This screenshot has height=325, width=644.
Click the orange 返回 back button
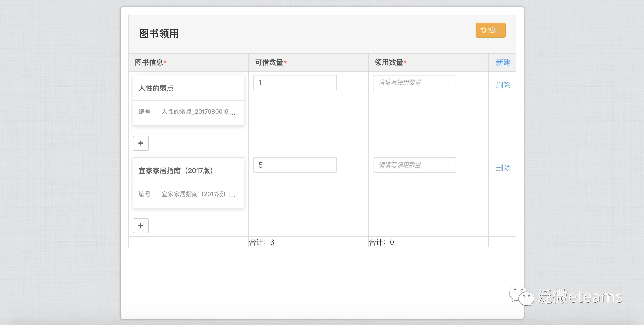pos(490,30)
